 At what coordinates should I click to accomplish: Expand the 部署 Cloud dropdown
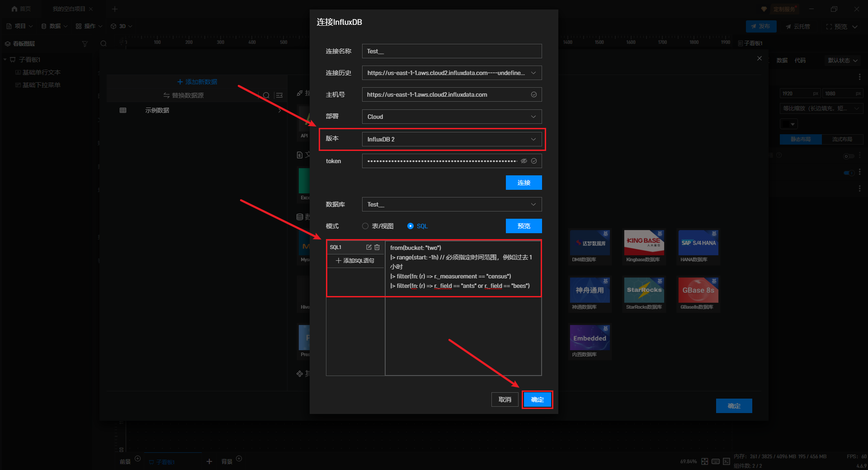click(x=452, y=117)
